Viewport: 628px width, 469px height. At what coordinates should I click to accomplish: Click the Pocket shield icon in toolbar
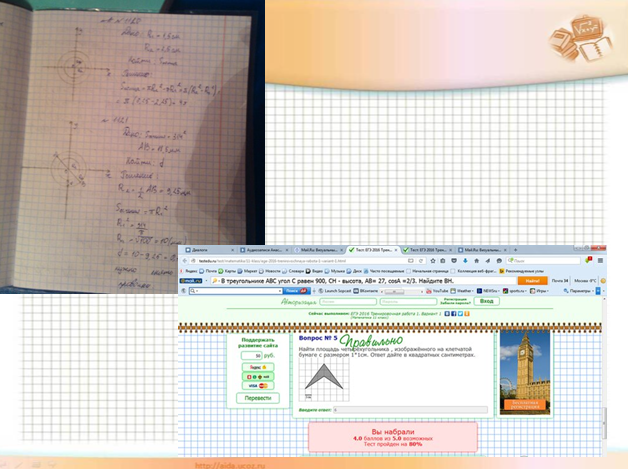coord(454,261)
